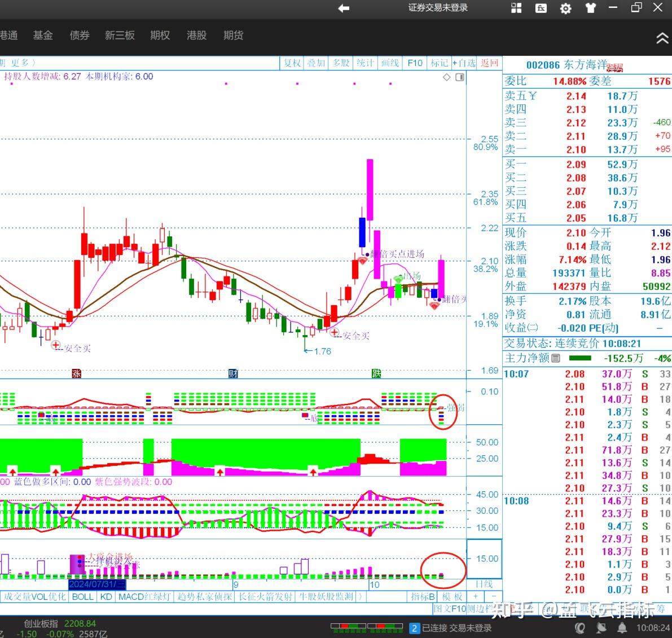Open the grid layout panel icon
672x638 pixels.
(x=516, y=8)
